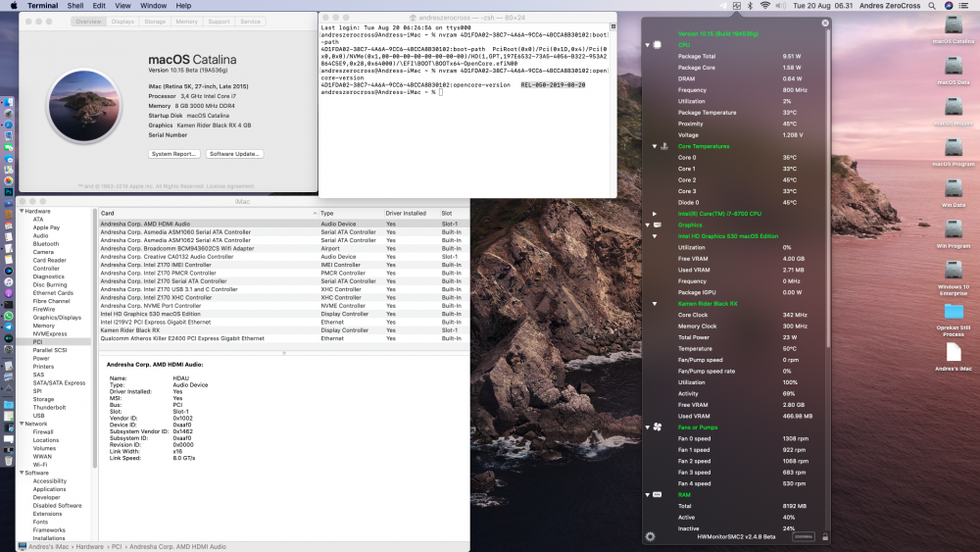
Task: Open Bluetooth status in menu bar
Action: 750,6
